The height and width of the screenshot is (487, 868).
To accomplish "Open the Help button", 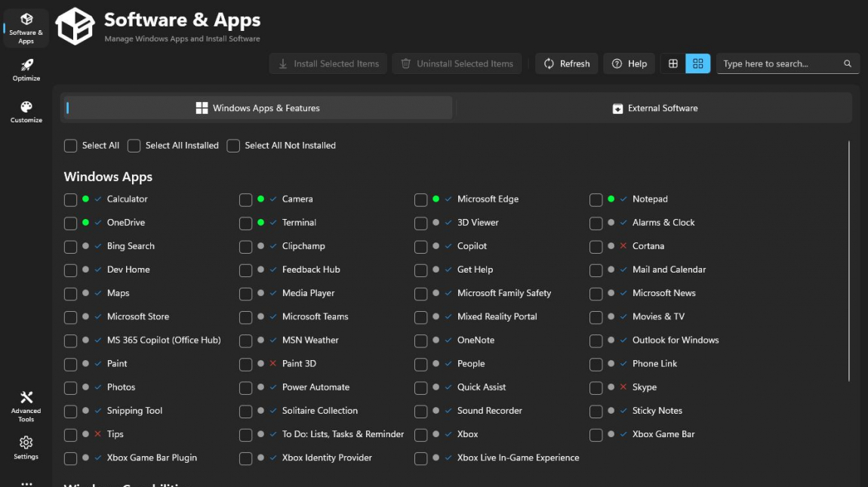I will point(629,63).
